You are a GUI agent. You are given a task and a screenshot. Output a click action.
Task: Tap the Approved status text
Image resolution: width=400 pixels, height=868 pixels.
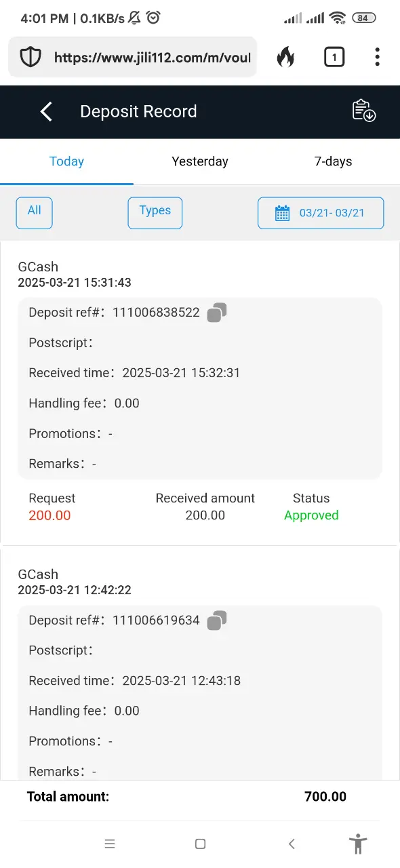pyautogui.click(x=311, y=515)
